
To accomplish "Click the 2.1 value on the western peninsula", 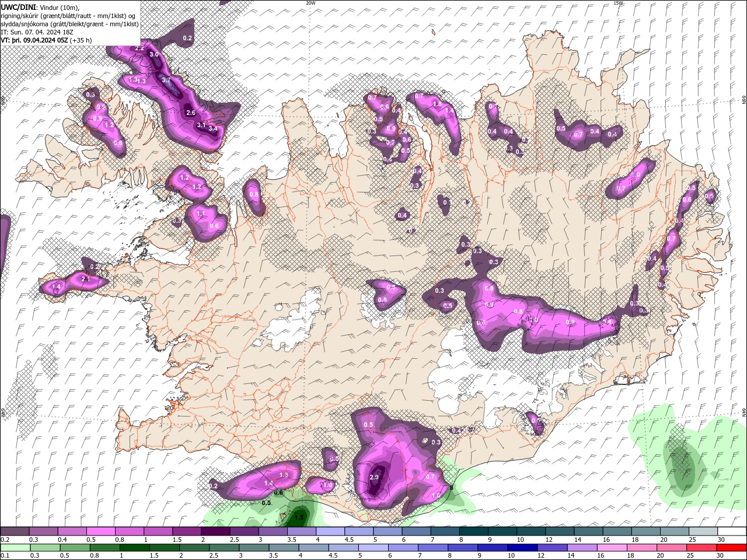I will [85, 279].
